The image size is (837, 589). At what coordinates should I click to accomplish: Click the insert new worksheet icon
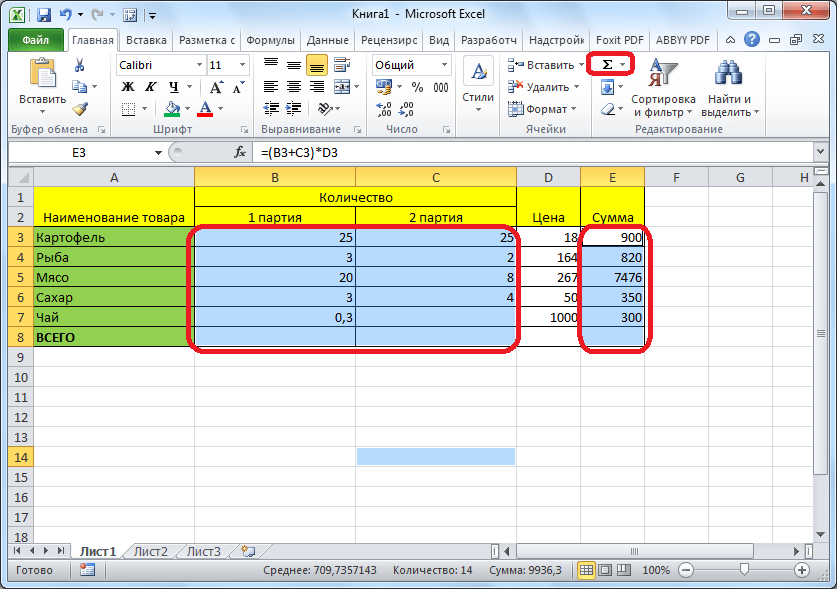point(248,551)
